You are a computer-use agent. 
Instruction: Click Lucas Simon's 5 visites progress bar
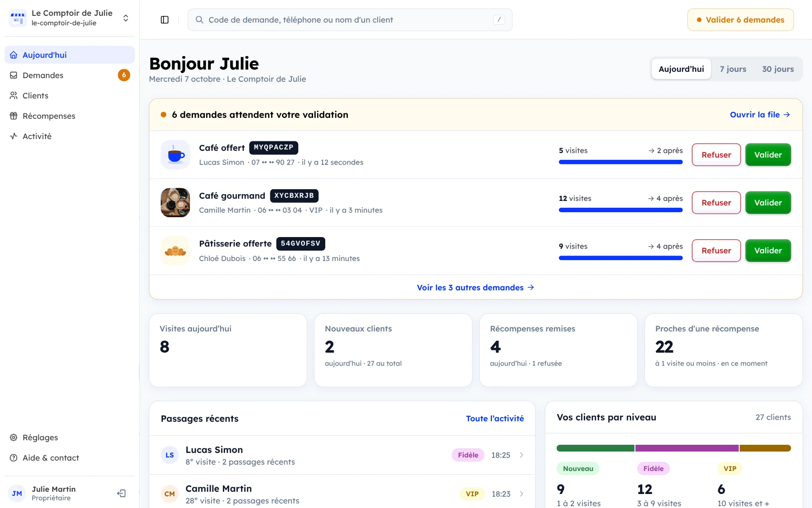621,162
